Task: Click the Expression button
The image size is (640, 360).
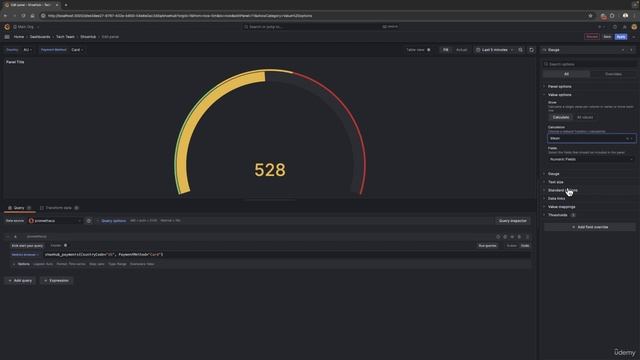Action: pos(56,281)
